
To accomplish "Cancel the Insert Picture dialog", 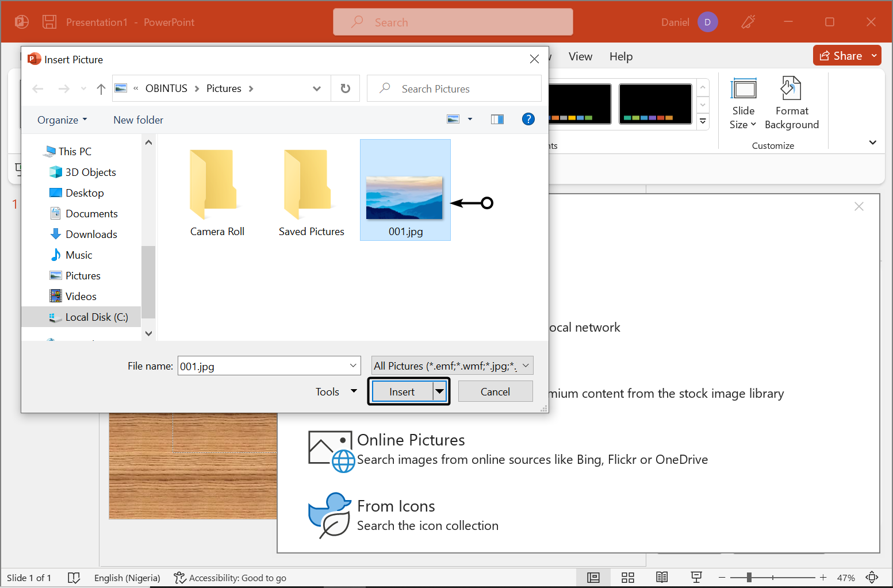I will pos(495,391).
